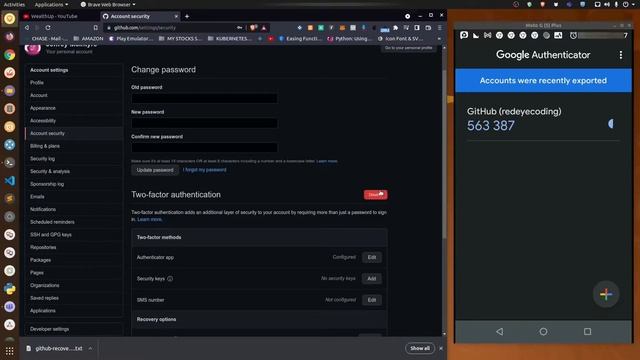Show more bookmarks overflow chevron
640x360 pixels.
tap(439, 39)
